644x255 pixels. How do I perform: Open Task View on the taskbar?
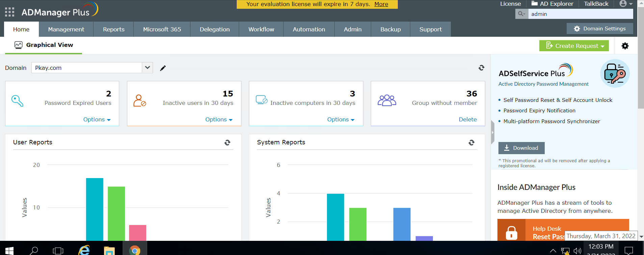(58, 251)
